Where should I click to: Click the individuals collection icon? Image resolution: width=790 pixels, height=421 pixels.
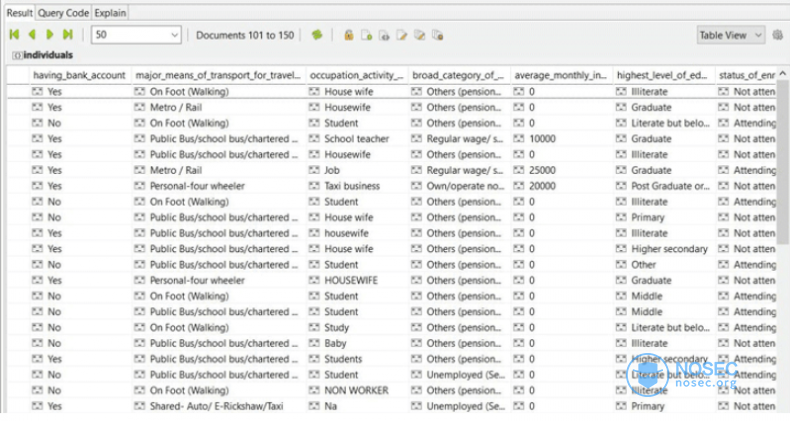(x=17, y=55)
